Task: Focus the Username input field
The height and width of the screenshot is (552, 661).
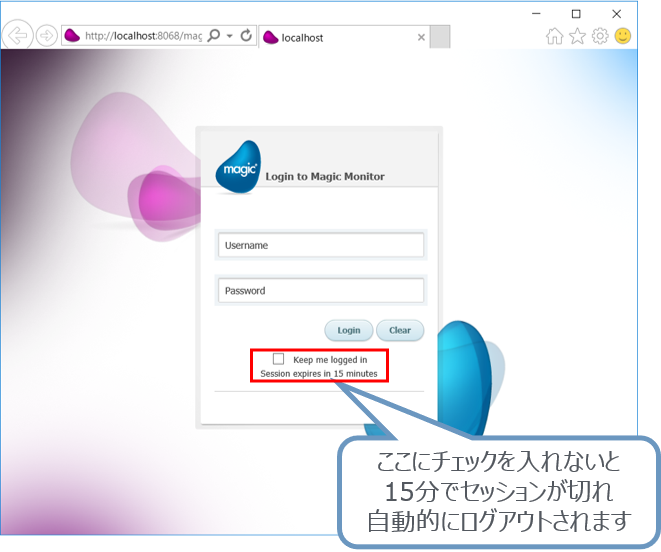Action: [321, 245]
